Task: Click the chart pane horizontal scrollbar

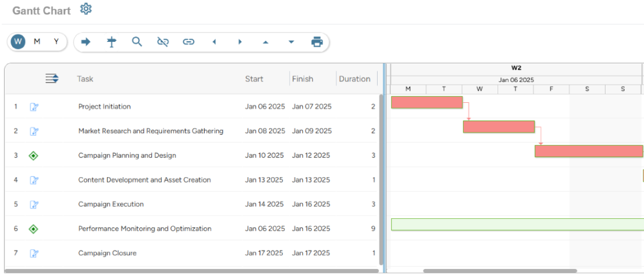Action: coord(500,271)
